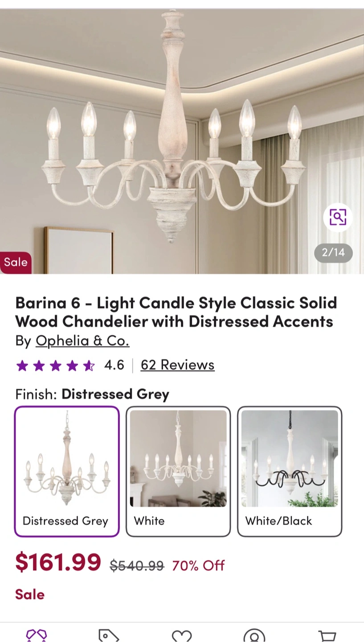Tap the $161.99 sale price
The width and height of the screenshot is (364, 642).
[x=58, y=562]
